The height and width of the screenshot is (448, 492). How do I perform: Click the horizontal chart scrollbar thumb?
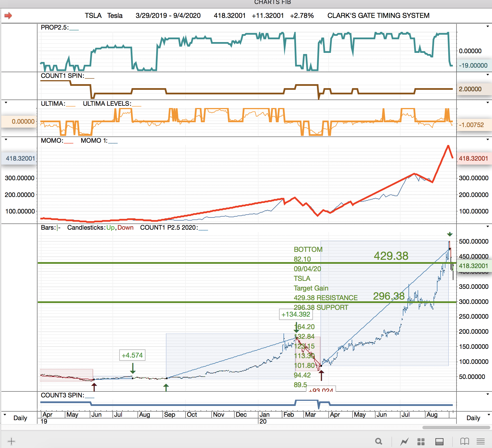pos(456,428)
